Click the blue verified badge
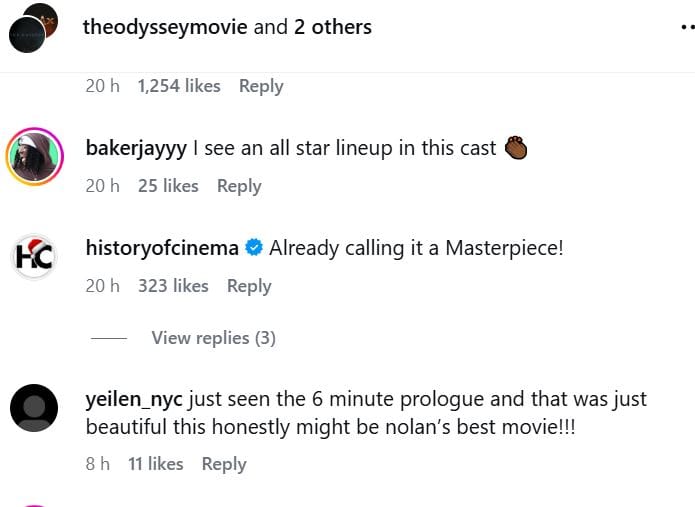Screen dimensions: 695x507 254,247
